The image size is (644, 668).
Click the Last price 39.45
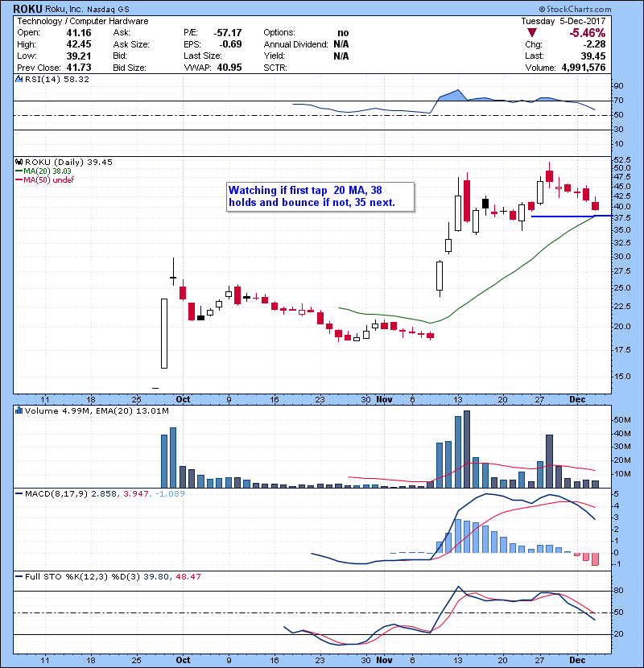click(x=593, y=56)
